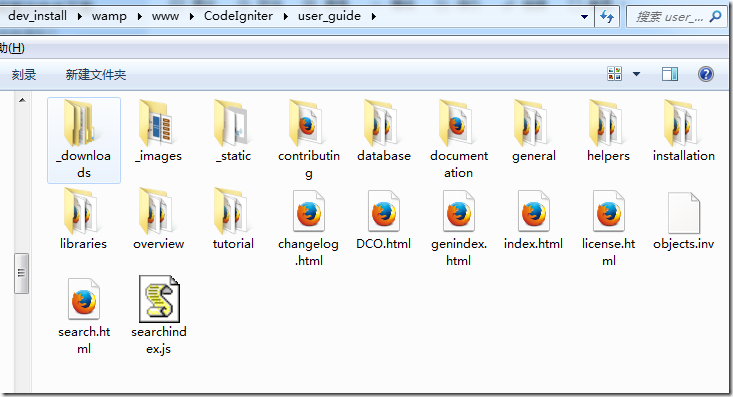Click the changelog.html file name label

coord(309,252)
